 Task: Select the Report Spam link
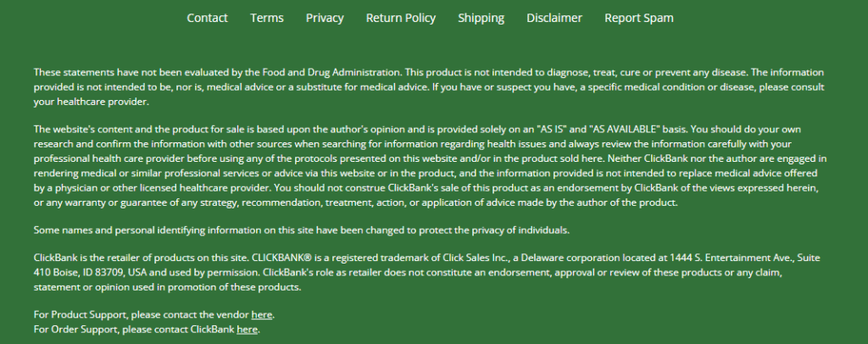[x=639, y=18]
